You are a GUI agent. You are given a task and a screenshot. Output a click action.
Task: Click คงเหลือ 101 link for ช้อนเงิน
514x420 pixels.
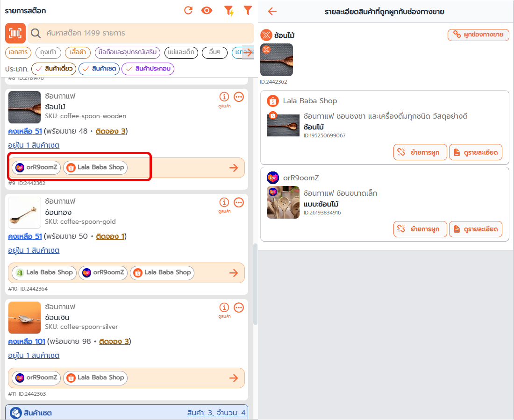pos(27,342)
